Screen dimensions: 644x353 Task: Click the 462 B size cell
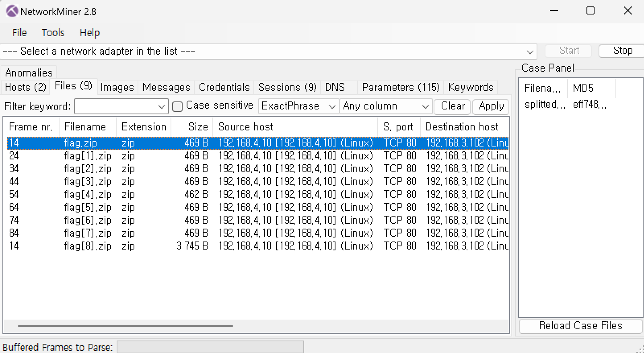[196, 194]
